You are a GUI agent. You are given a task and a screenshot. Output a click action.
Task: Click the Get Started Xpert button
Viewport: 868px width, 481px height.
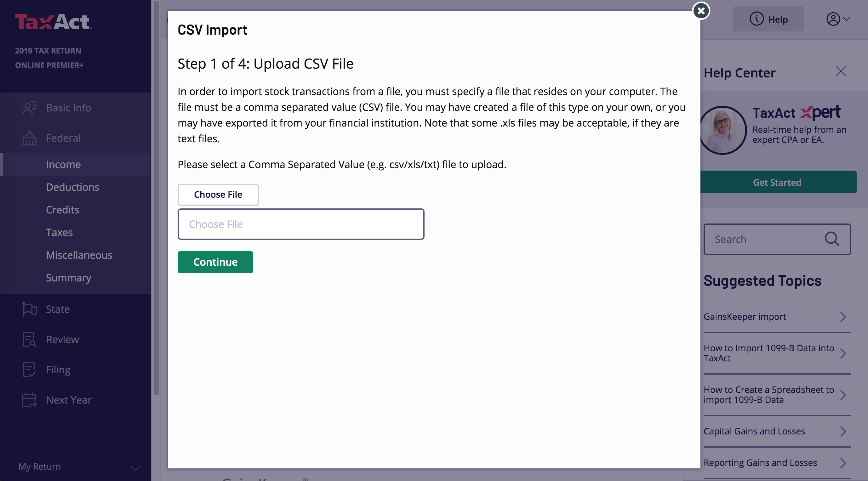pos(777,182)
